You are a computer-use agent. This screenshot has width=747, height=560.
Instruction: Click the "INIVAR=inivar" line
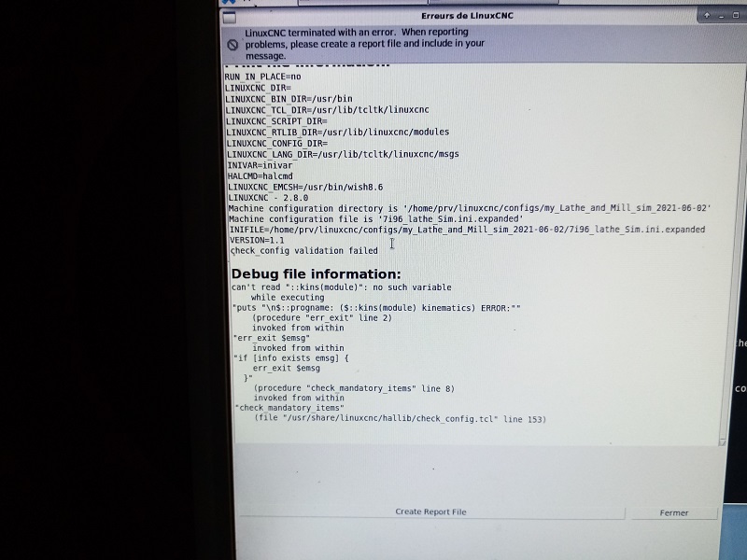coord(261,165)
